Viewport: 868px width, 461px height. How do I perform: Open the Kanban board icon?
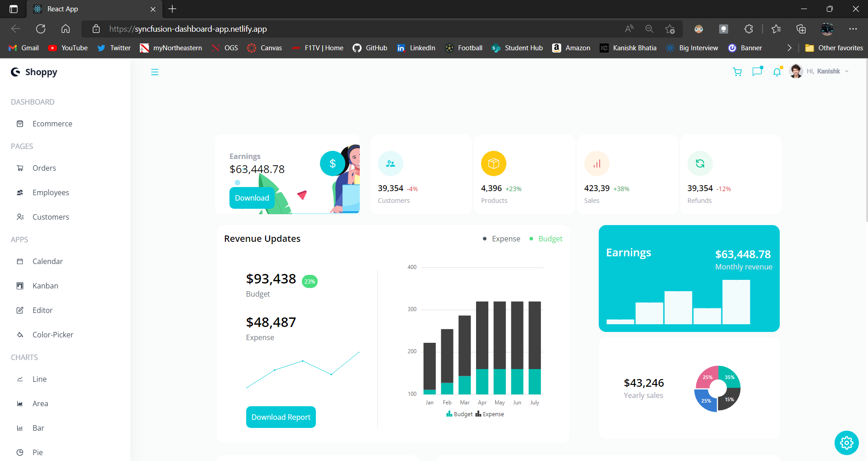(20, 286)
